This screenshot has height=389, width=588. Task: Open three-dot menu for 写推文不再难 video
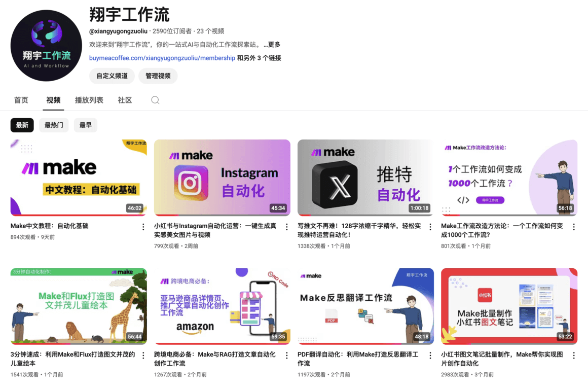tap(430, 227)
